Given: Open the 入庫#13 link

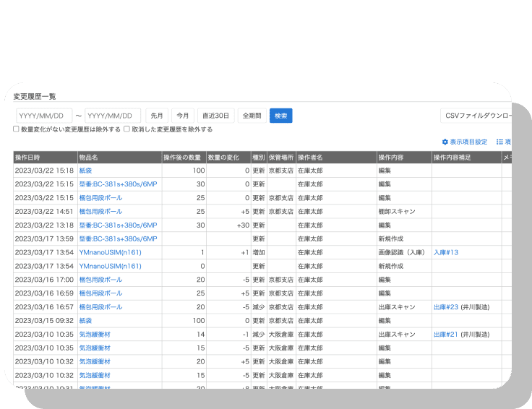Looking at the screenshot, I should coord(446,252).
